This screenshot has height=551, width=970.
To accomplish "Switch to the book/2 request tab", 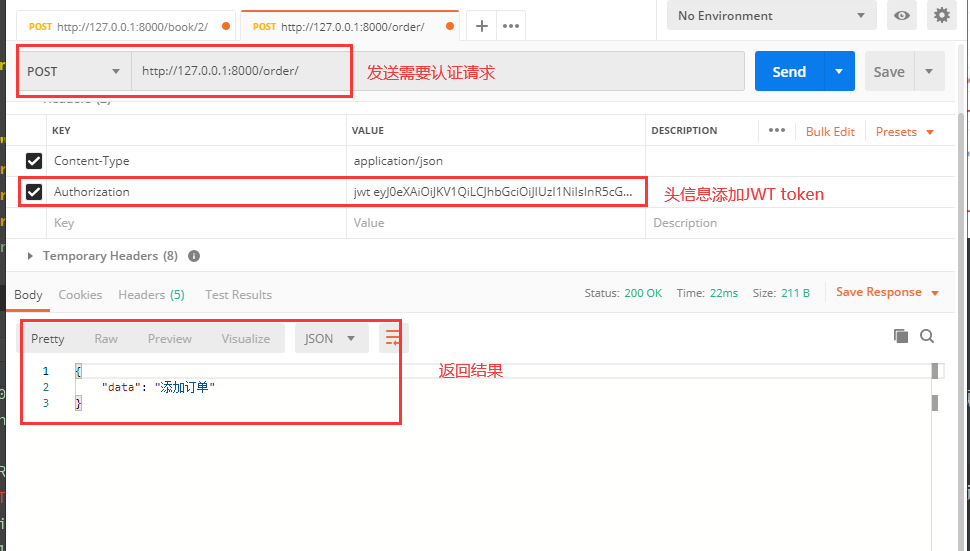I will pyautogui.click(x=124, y=27).
